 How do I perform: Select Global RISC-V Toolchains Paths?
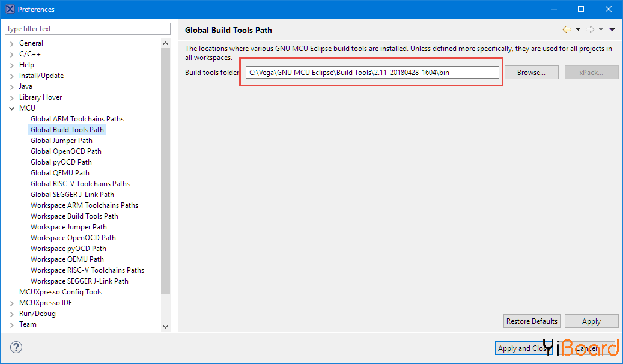80,184
